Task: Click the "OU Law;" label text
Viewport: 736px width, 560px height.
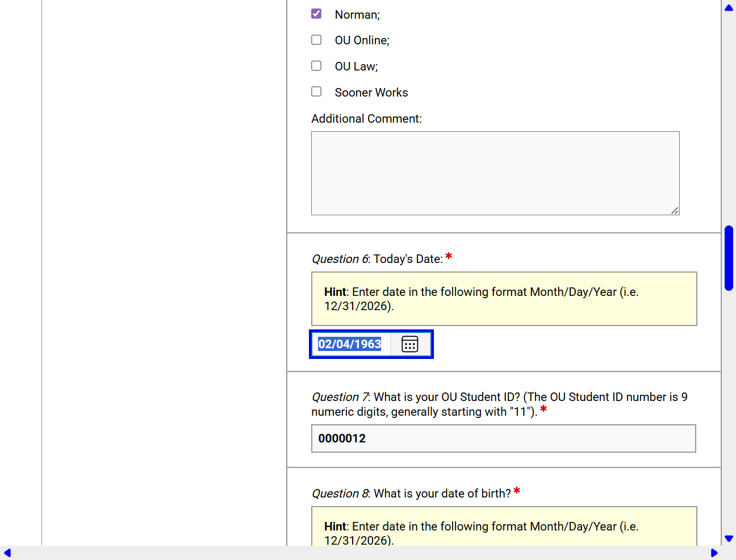Action: pos(356,66)
